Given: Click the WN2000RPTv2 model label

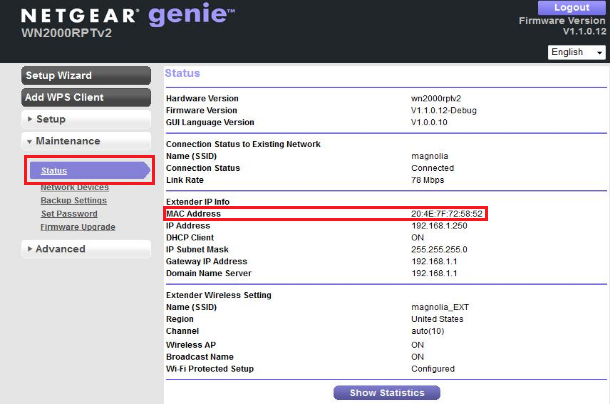Looking at the screenshot, I should [x=67, y=33].
